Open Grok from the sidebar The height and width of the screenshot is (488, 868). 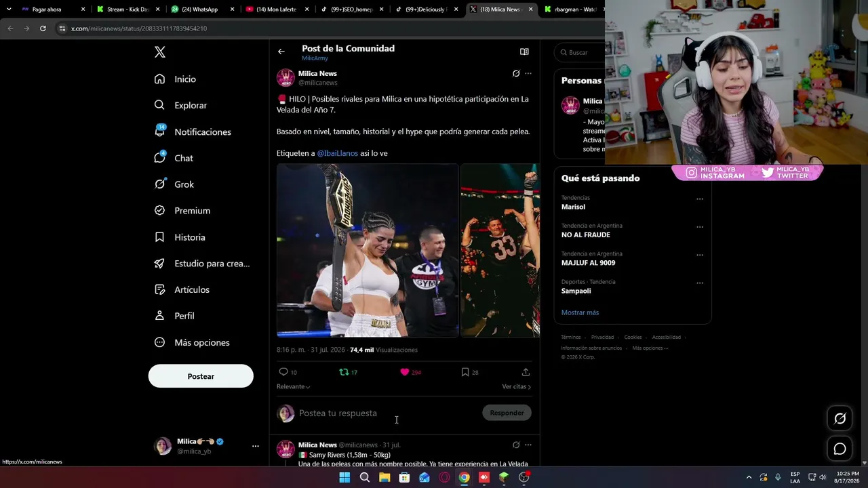(x=174, y=184)
